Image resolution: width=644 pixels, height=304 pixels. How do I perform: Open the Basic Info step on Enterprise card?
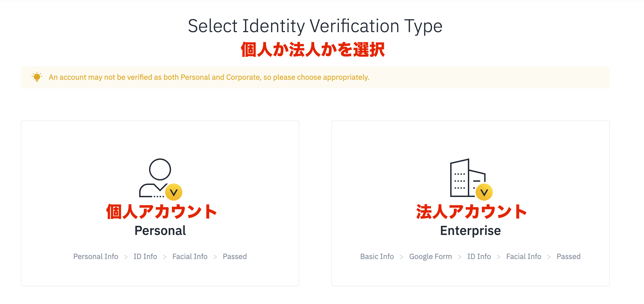(x=377, y=256)
